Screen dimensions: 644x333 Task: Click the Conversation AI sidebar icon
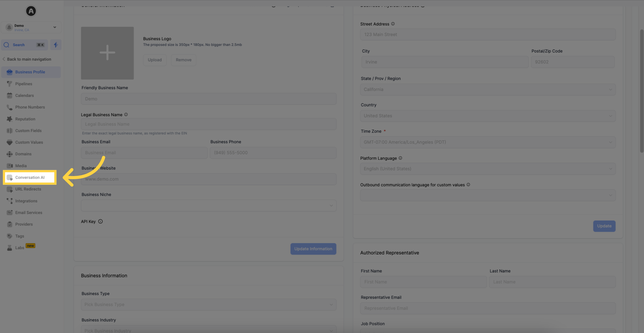point(9,177)
